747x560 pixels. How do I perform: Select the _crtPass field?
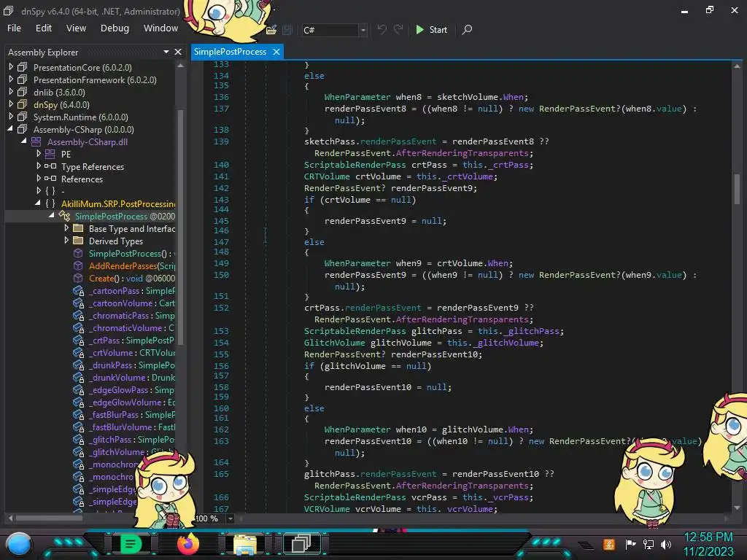132,340
